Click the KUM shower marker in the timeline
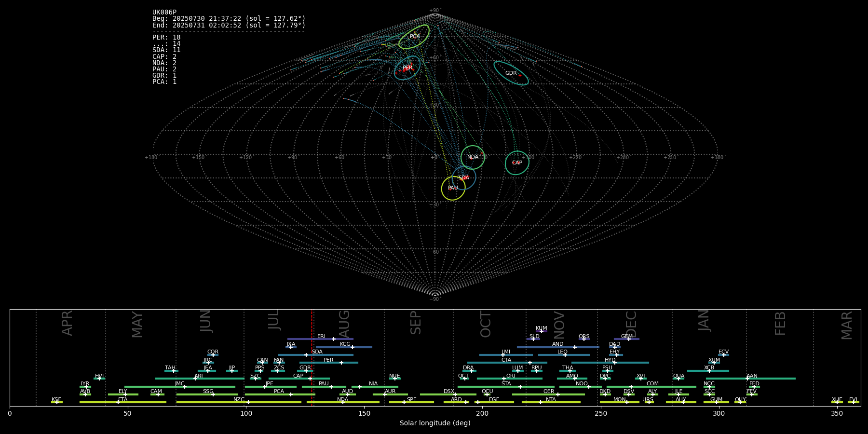The height and width of the screenshot is (434, 868). 542,331
